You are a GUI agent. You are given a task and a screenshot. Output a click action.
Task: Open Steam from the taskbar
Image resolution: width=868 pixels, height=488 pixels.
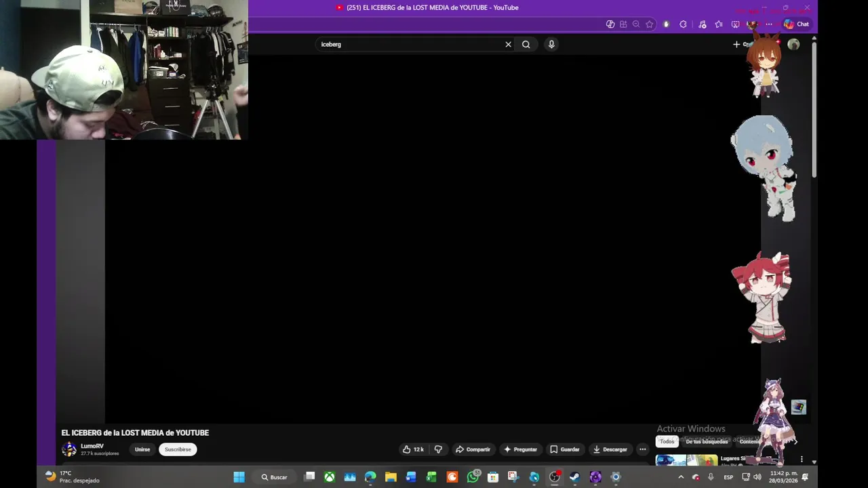tap(575, 477)
